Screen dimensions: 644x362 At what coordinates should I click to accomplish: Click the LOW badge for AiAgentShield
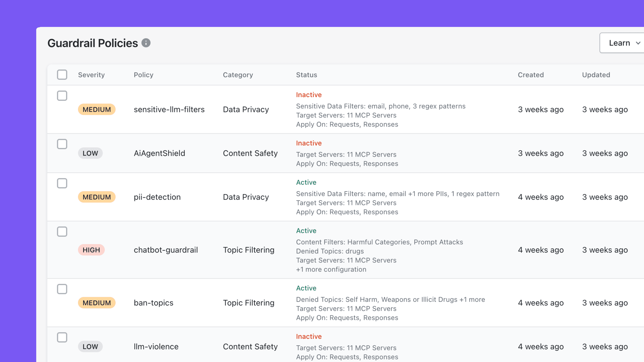tap(90, 153)
